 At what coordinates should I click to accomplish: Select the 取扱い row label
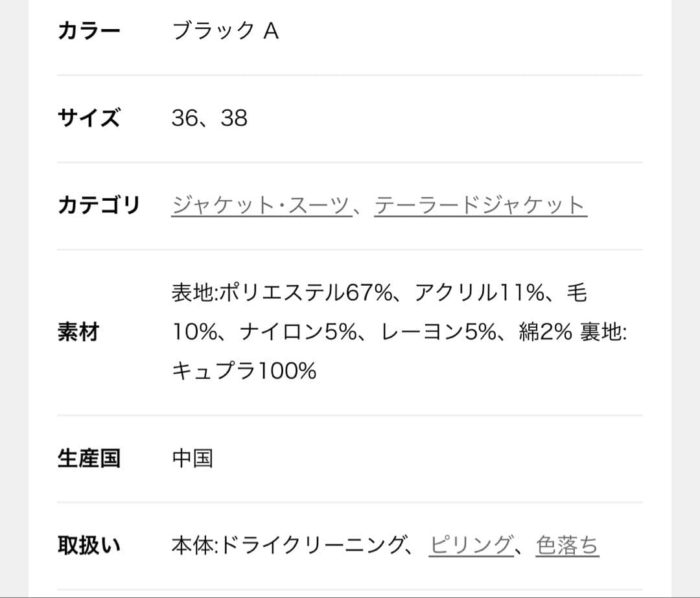tap(88, 546)
